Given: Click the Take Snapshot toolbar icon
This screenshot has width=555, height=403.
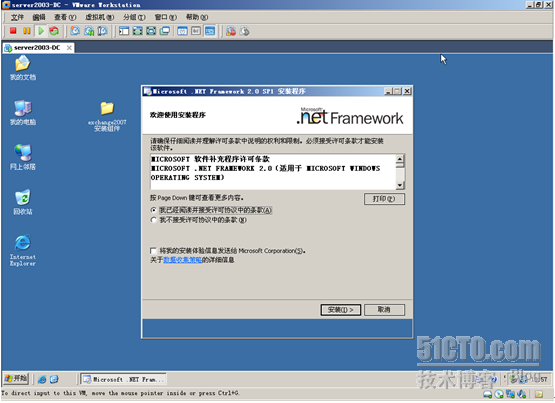Looking at the screenshot, I should click(x=75, y=31).
